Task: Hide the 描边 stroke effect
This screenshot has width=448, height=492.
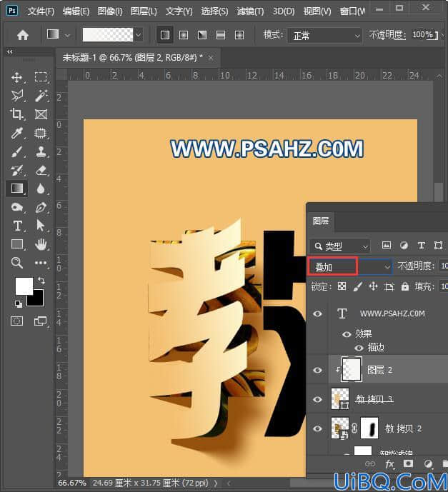Action: 359,348
